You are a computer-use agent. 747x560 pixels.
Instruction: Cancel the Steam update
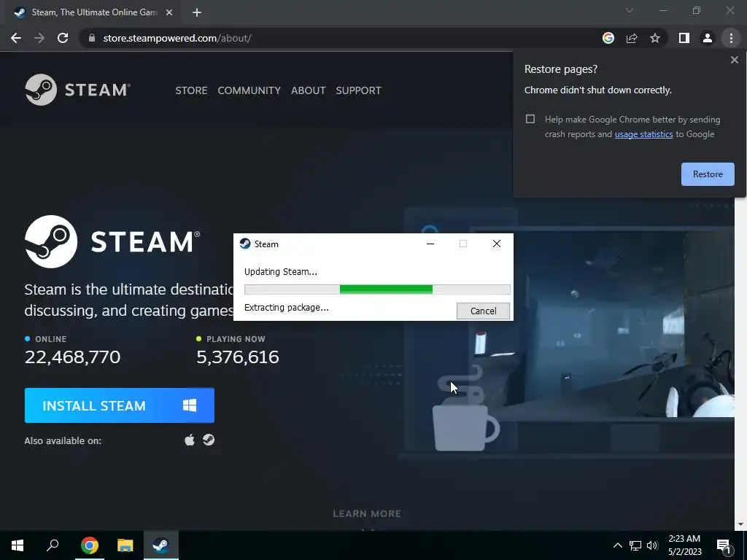(483, 311)
